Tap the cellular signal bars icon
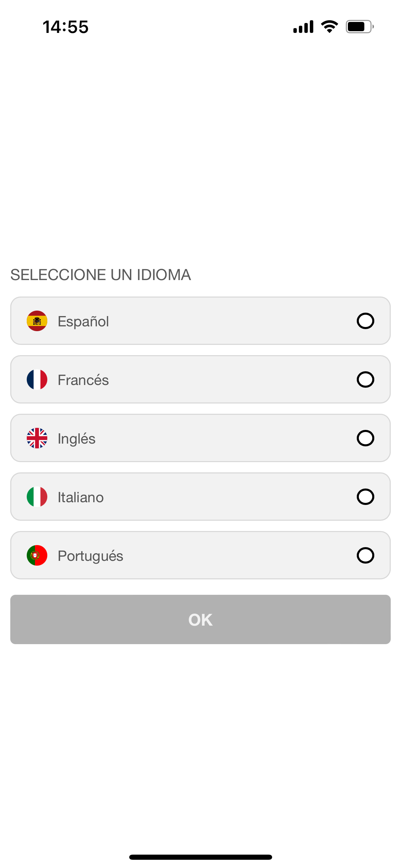The height and width of the screenshot is (868, 401). [303, 26]
